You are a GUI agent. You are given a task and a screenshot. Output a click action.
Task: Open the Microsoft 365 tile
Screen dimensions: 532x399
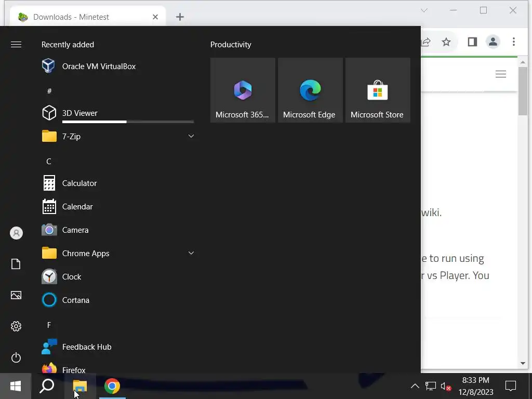click(243, 90)
